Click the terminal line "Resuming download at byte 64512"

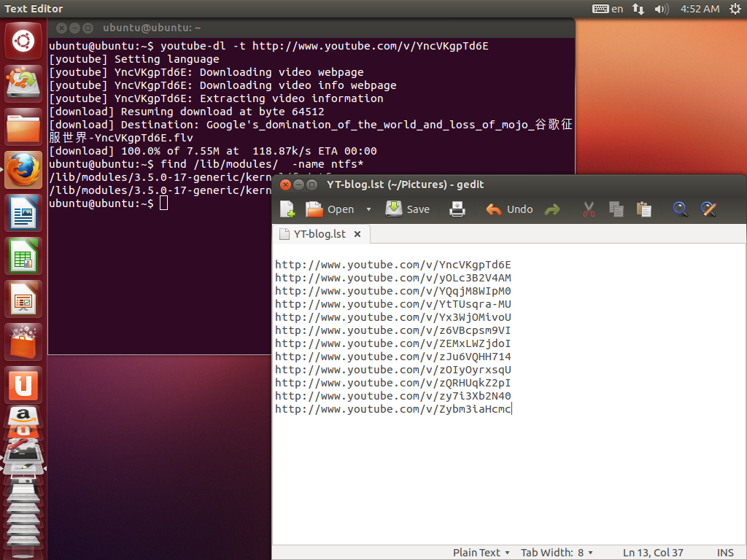pos(187,112)
